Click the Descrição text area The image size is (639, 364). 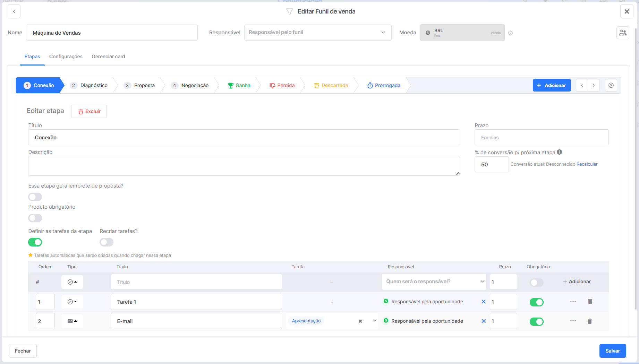[x=244, y=166]
